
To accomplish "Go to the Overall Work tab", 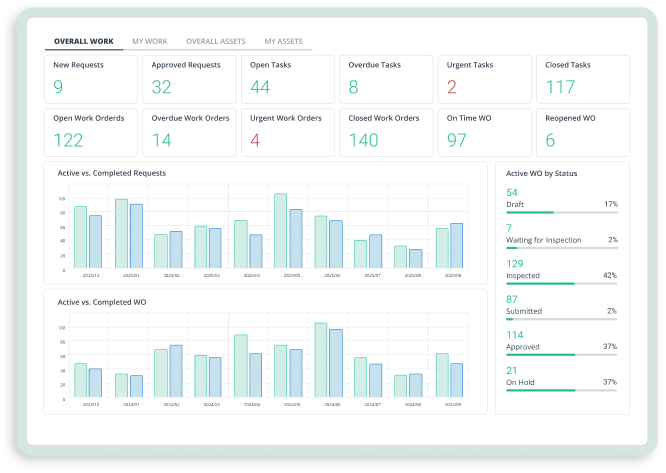I will pos(85,41).
